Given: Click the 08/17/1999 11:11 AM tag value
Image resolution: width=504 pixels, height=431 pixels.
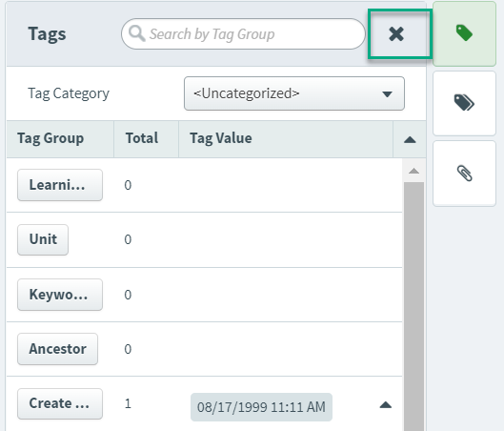Looking at the screenshot, I should click(261, 407).
